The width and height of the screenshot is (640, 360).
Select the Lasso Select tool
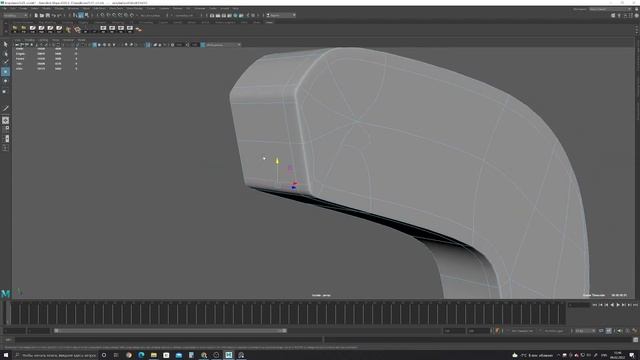click(x=5, y=53)
